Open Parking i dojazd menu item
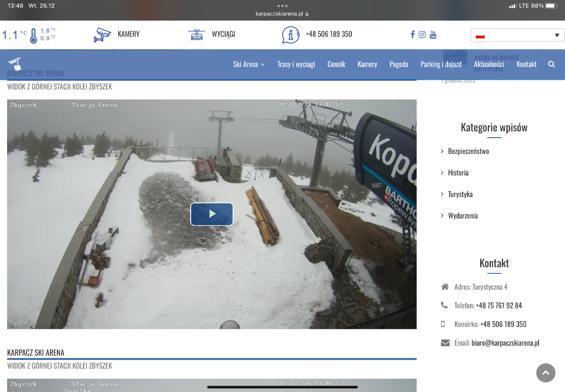Viewport: 565px width, 392px height. coord(441,64)
